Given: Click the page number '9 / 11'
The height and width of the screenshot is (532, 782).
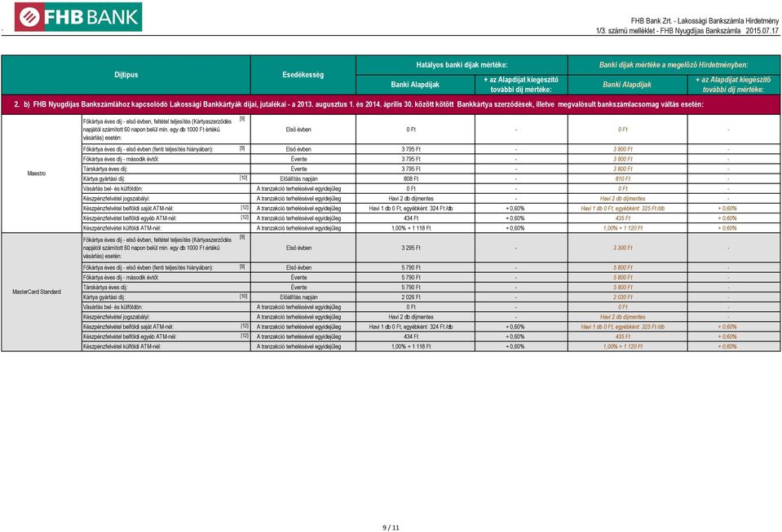Looking at the screenshot, I should (x=391, y=528).
